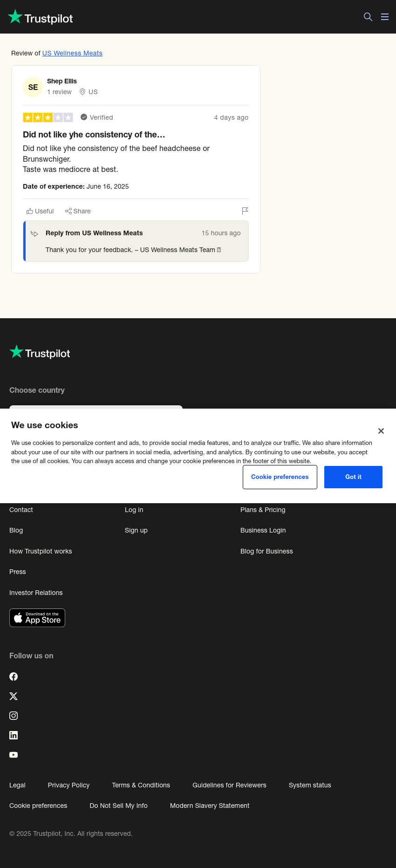Viewport: 396px width, 868px height.
Task: Click the three-star rating image
Action: (x=48, y=117)
